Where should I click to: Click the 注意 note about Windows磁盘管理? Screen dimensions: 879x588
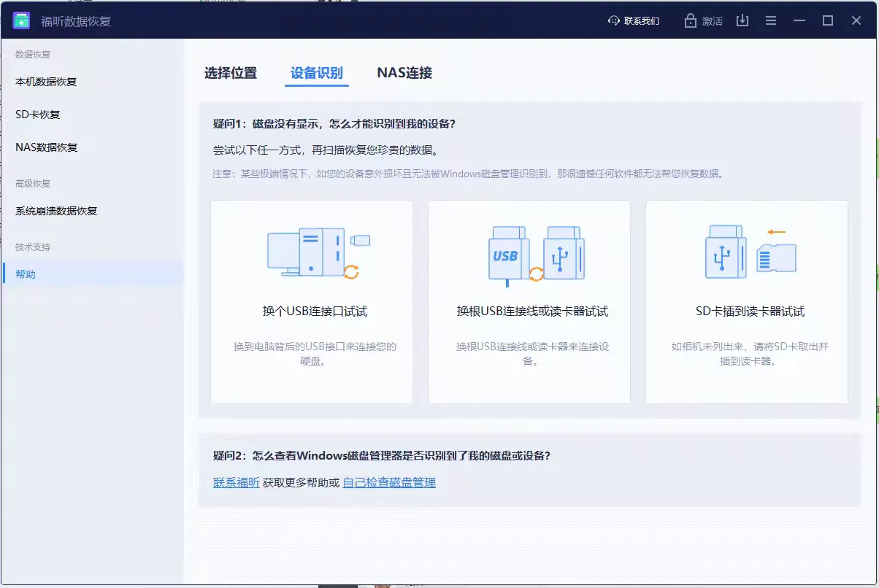coord(468,174)
